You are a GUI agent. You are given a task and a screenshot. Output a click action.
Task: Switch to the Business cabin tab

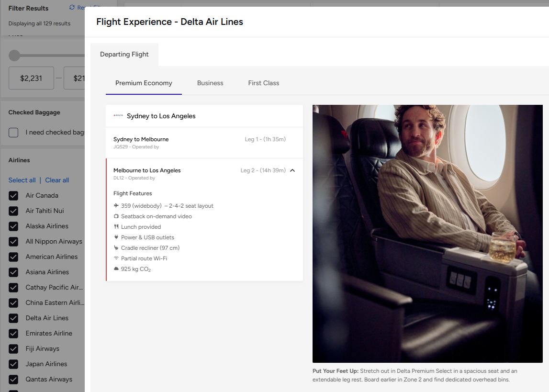point(210,83)
